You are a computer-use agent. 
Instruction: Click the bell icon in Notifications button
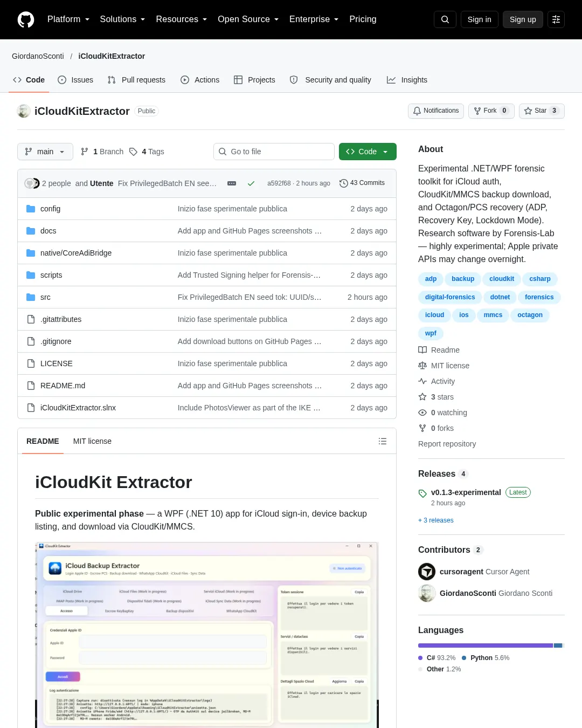coord(417,111)
